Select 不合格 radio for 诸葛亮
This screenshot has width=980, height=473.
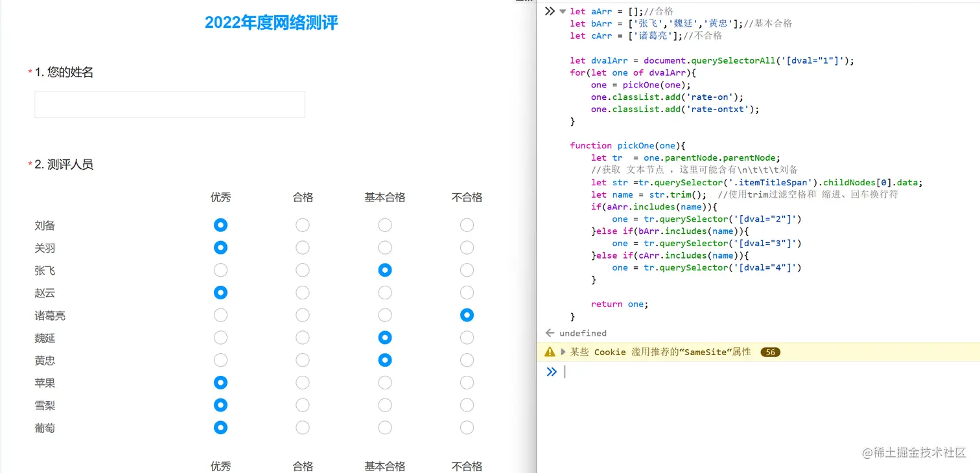click(467, 316)
